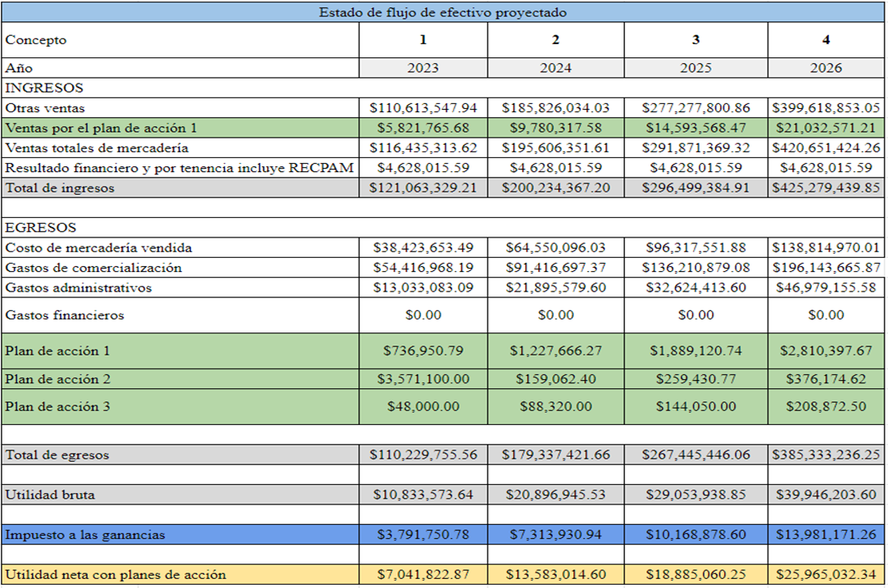The height and width of the screenshot is (588, 888).
Task: Click the 'Otras ventas' value for 2024
Action: [x=555, y=108]
